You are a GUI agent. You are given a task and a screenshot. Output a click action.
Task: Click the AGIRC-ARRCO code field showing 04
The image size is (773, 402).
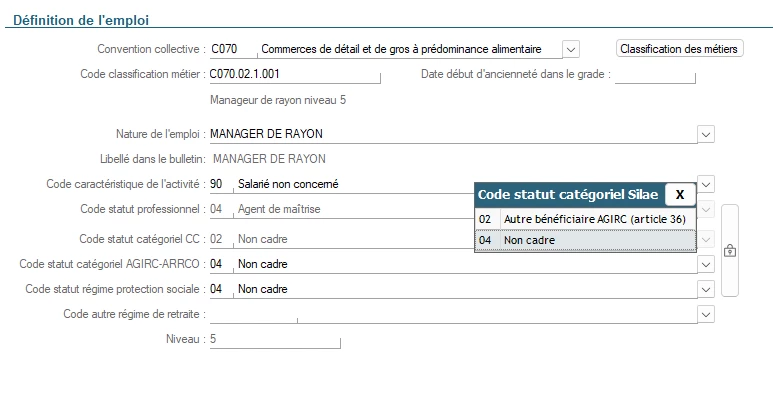[x=217, y=264]
